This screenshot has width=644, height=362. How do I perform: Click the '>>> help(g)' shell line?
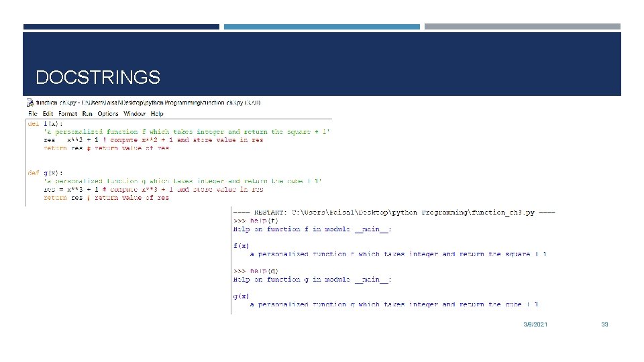256,271
